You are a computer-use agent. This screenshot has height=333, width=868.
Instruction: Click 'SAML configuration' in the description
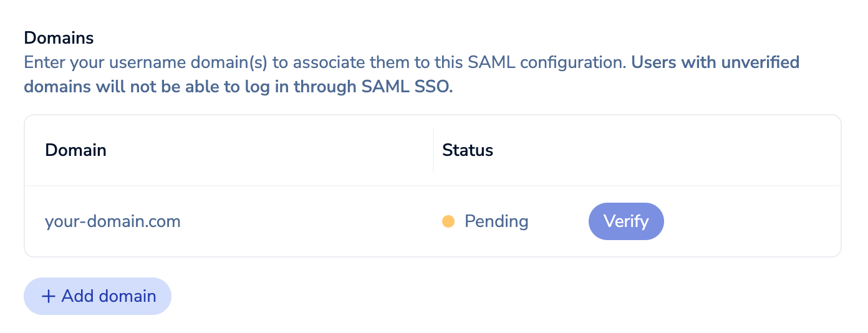549,63
